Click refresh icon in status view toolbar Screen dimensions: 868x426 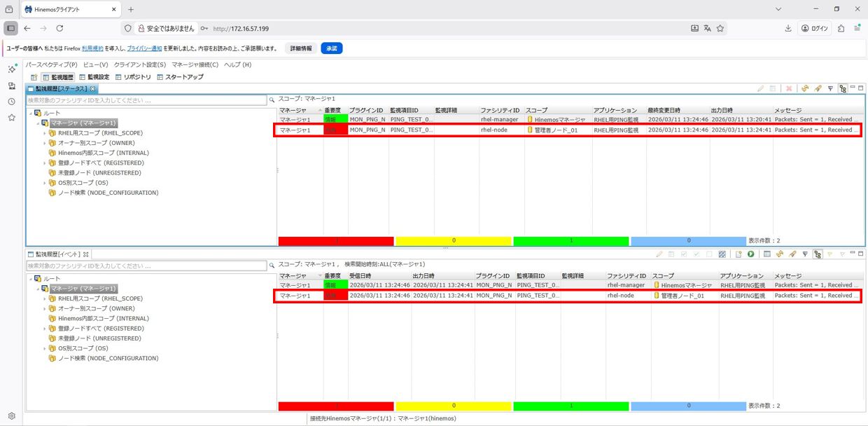pos(805,89)
